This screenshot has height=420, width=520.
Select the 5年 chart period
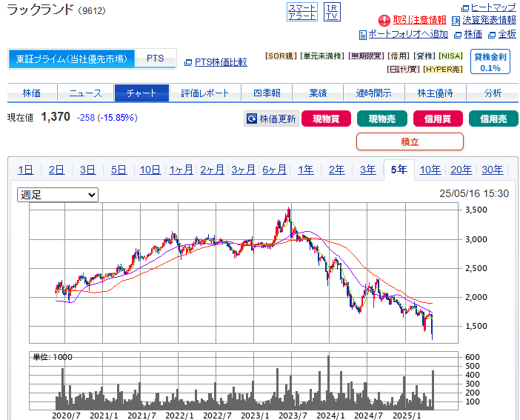[x=399, y=170]
